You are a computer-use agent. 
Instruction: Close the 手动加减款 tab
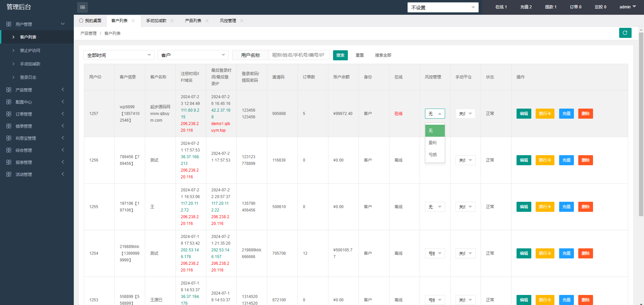pyautogui.click(x=172, y=21)
